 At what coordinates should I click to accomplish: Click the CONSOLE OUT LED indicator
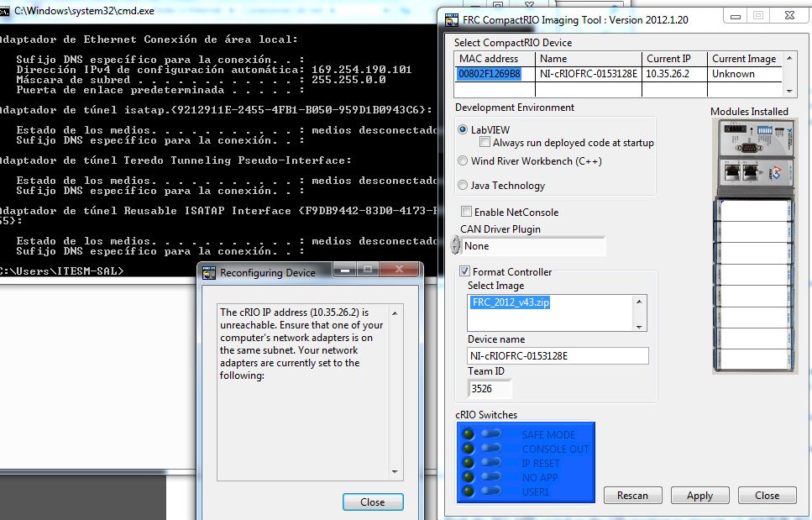[469, 448]
